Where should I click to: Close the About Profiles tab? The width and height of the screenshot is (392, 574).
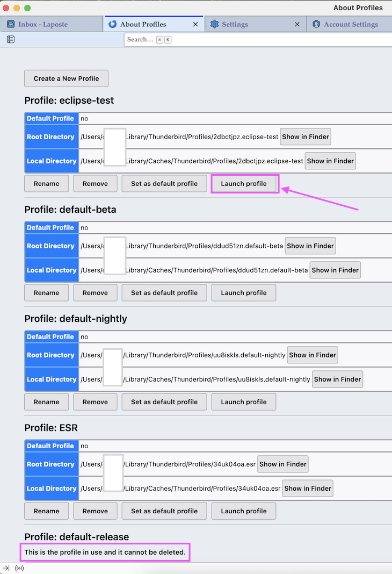point(195,24)
